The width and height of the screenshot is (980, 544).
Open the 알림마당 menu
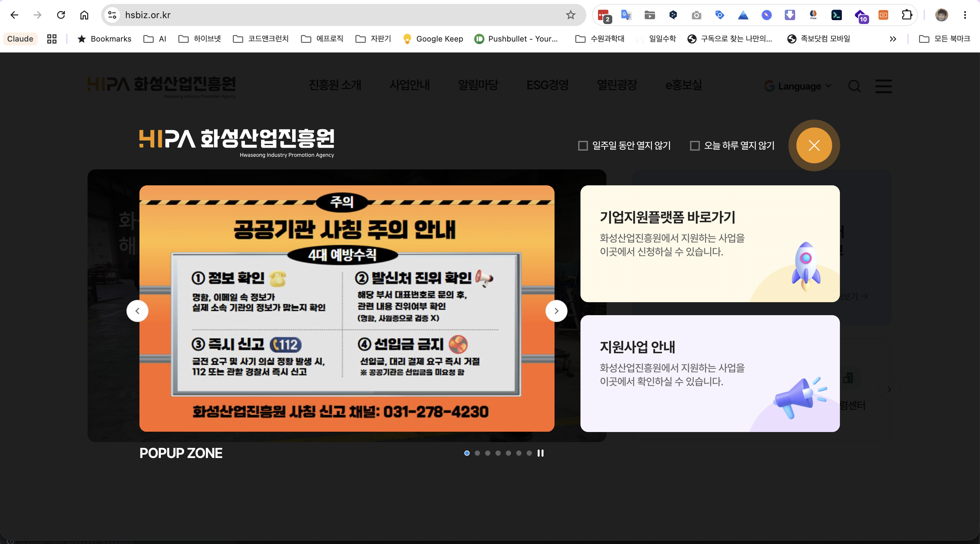(478, 84)
